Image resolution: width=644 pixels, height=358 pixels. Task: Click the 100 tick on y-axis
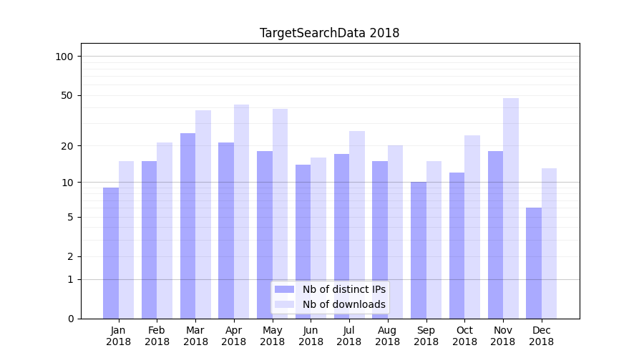[64, 57]
